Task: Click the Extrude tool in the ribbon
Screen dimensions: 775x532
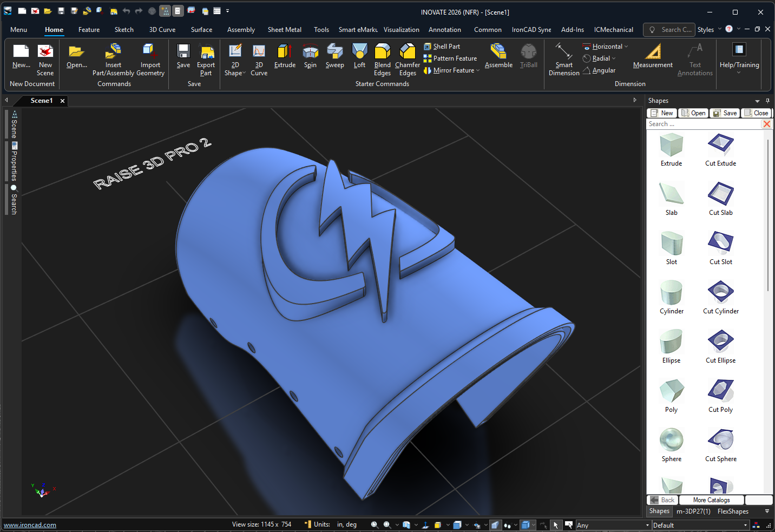Action: 285,56
